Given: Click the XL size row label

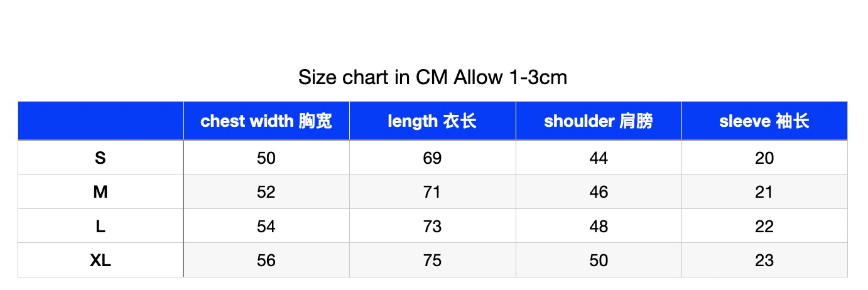Looking at the screenshot, I should (x=100, y=260).
